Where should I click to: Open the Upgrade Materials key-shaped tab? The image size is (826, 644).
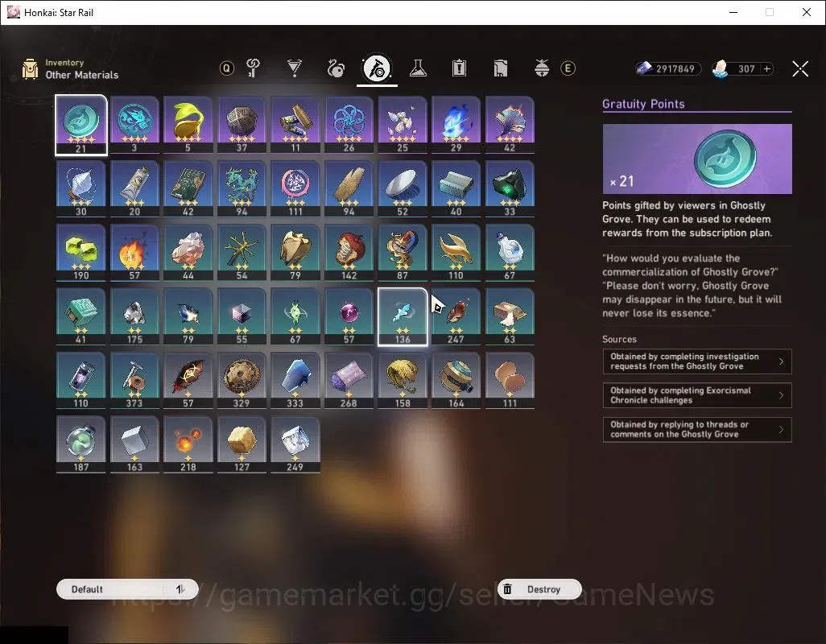[254, 68]
